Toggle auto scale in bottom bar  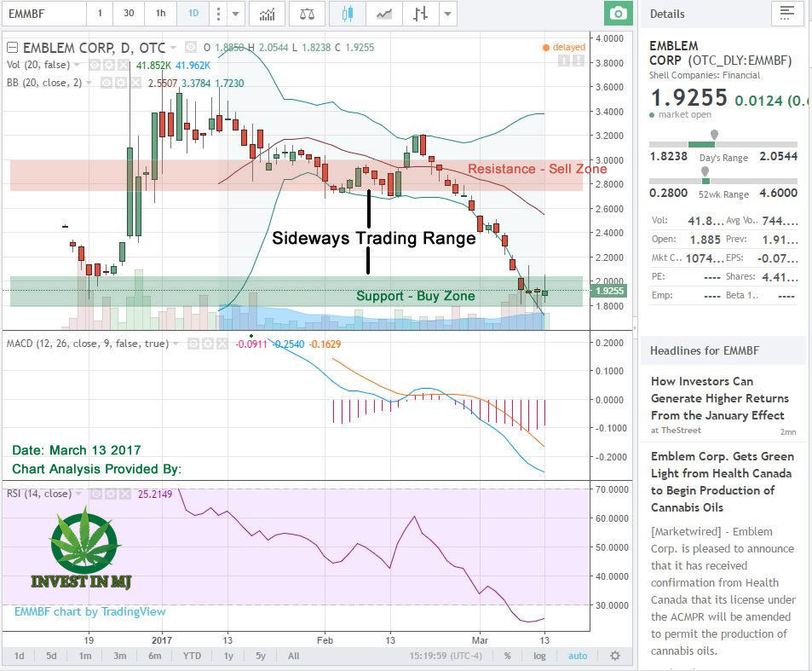pos(578,656)
